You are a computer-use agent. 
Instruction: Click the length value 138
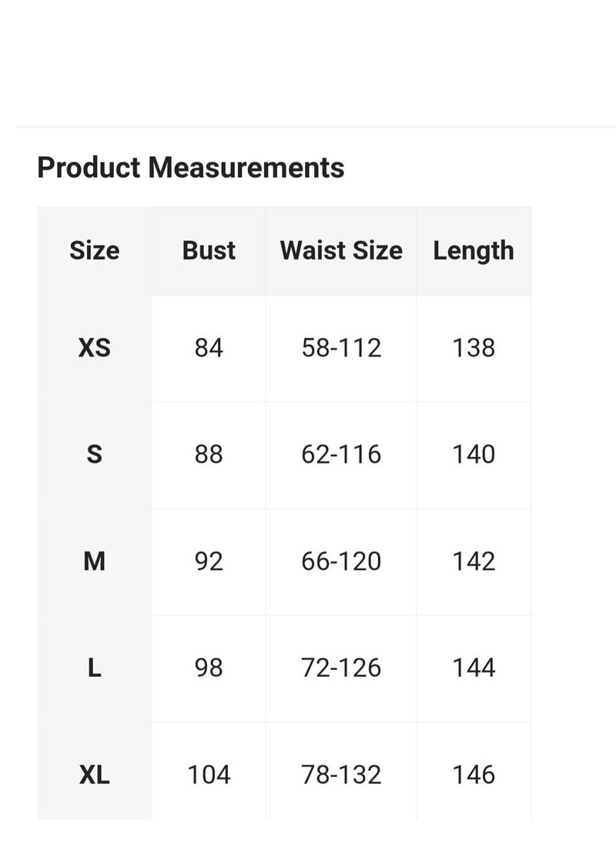[x=474, y=348]
